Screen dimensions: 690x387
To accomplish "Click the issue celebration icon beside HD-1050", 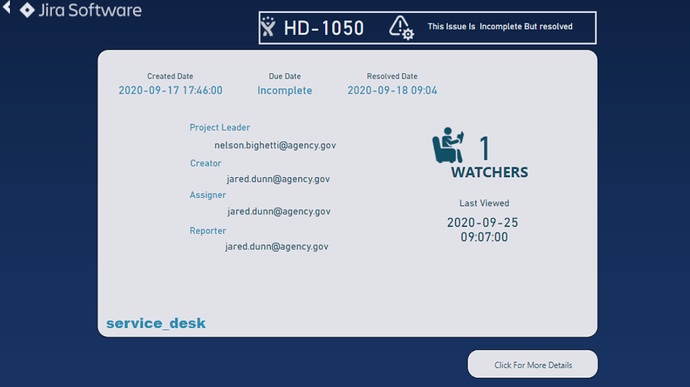I will pyautogui.click(x=268, y=27).
